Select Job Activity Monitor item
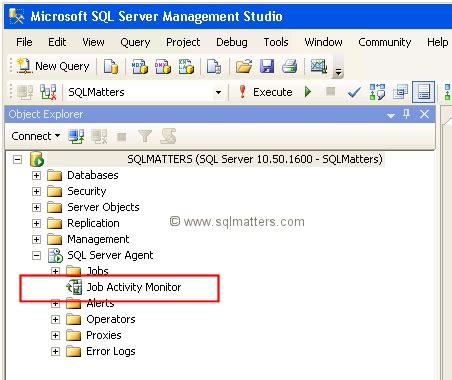 [134, 287]
